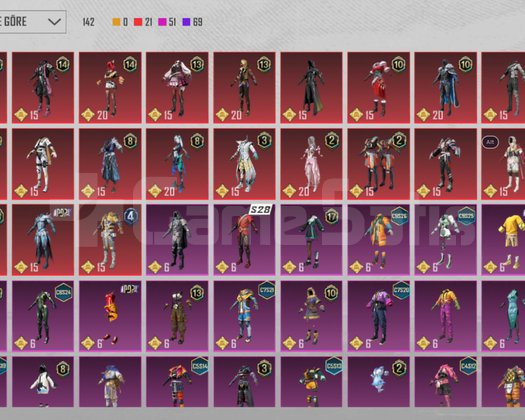
Task: Select the yellow hoodie outfit
Action: 503,240
